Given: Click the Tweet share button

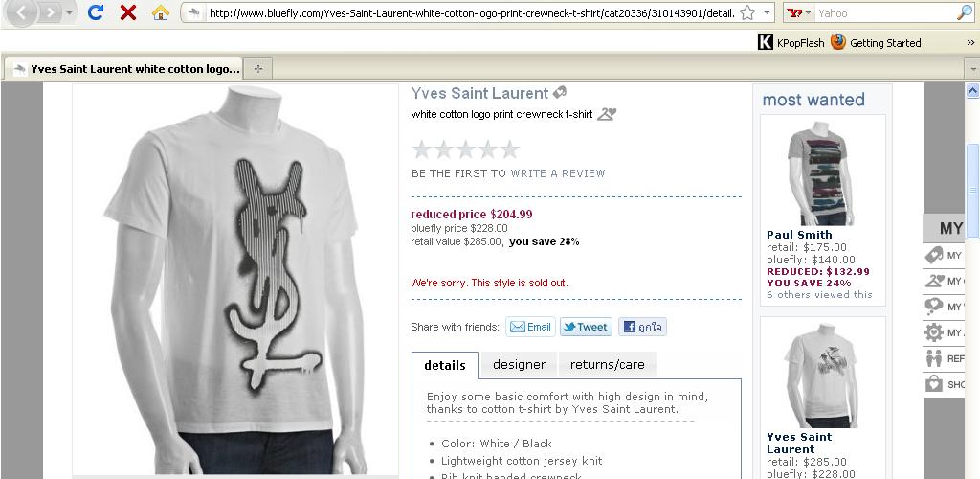Looking at the screenshot, I should click(586, 327).
